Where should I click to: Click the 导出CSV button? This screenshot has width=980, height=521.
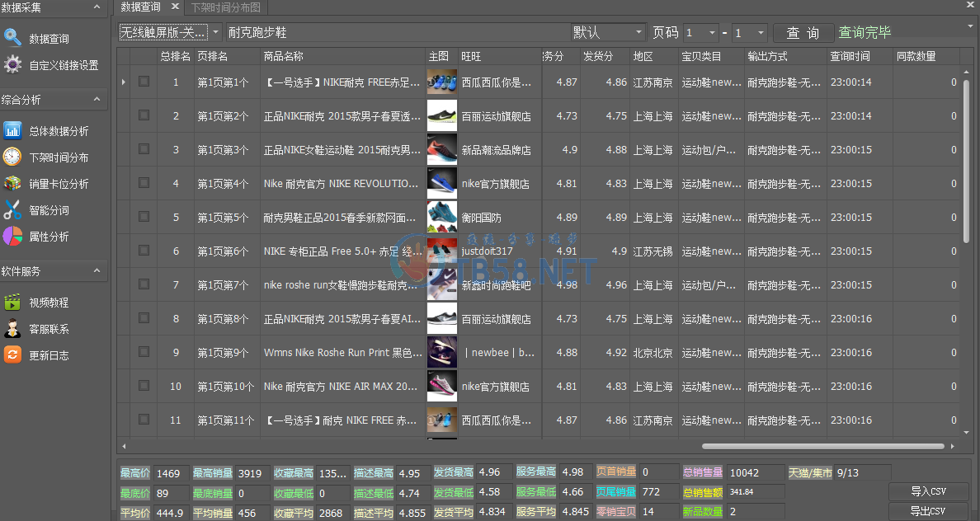[x=928, y=511]
